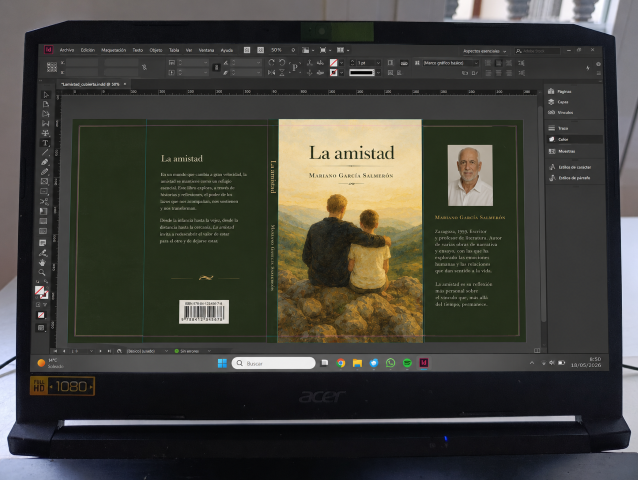Open the Páginas panel

coord(559,91)
